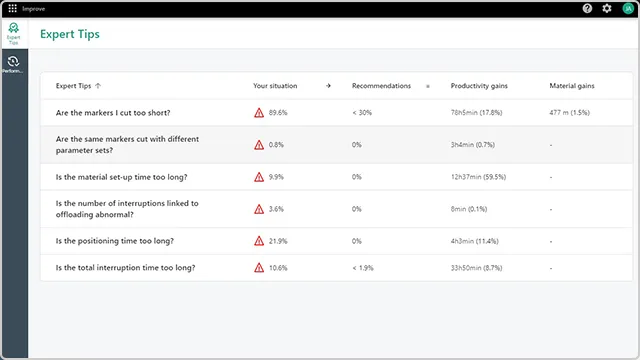Image resolution: width=640 pixels, height=360 pixels.
Task: Click the Recommendations column header
Action: pyautogui.click(x=381, y=86)
